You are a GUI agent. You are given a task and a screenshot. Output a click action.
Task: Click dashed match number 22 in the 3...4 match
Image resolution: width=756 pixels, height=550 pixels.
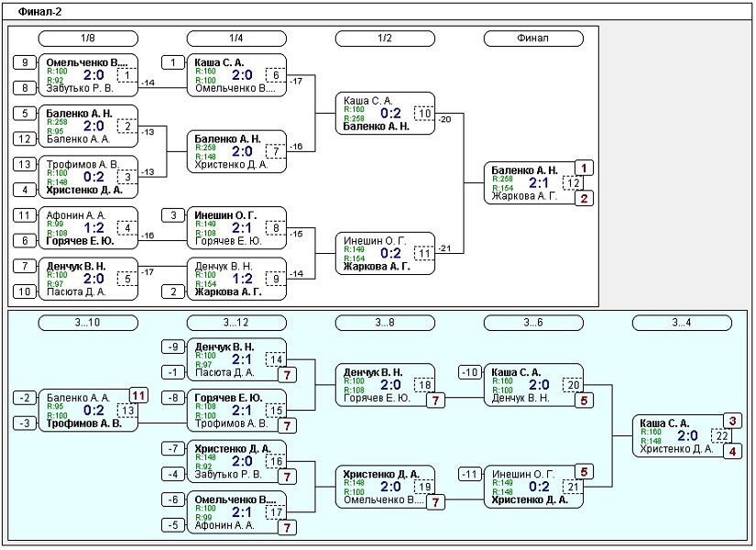tap(721, 435)
